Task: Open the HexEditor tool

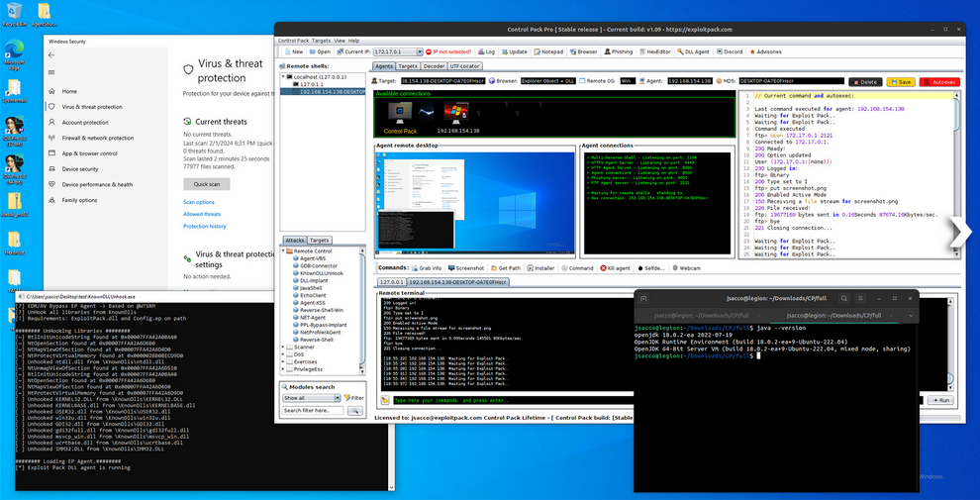Action: (654, 51)
